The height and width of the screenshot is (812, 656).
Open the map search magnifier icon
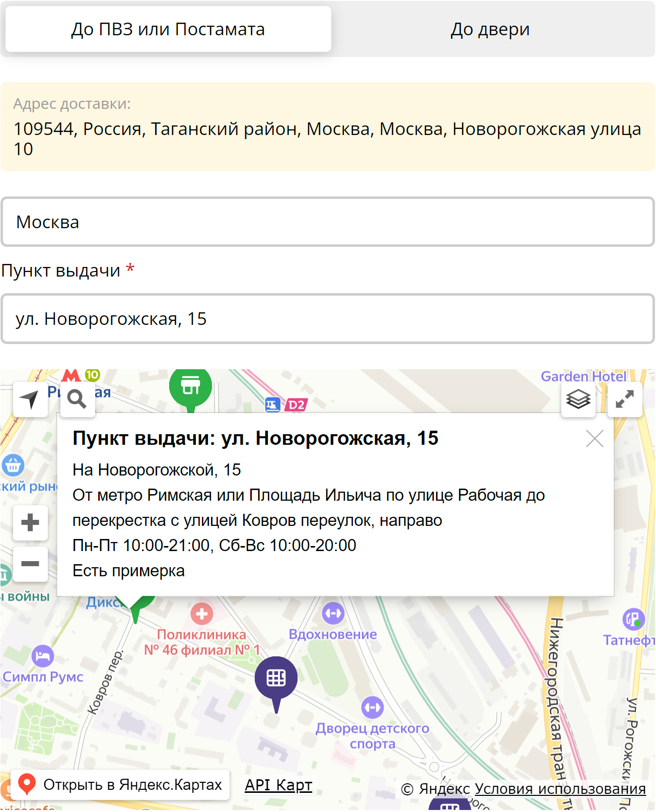[77, 399]
